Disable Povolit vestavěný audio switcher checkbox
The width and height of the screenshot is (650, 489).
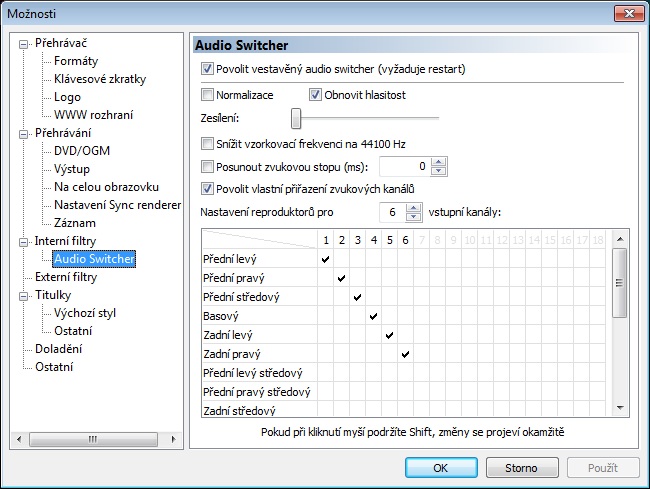click(x=207, y=68)
